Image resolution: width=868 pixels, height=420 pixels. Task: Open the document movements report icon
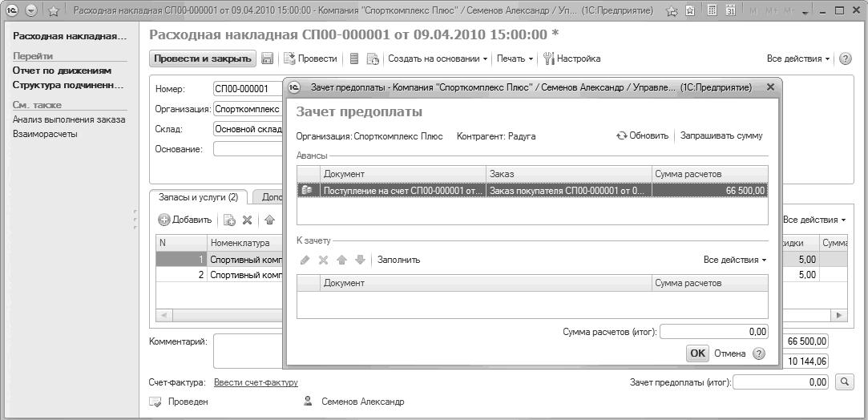355,59
